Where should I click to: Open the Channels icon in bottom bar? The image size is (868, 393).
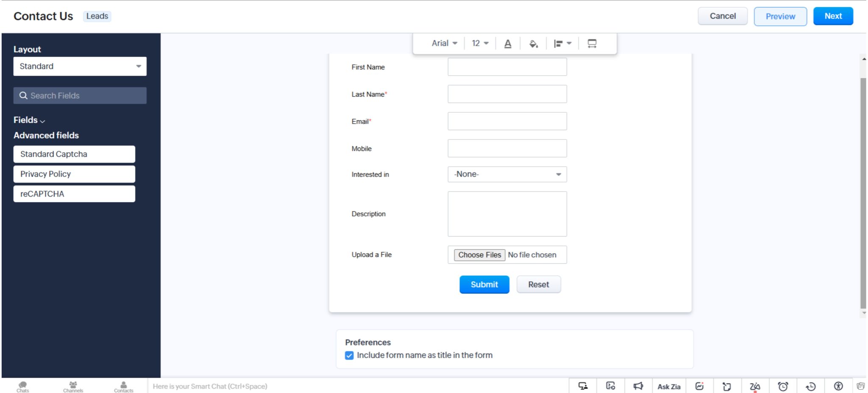(x=73, y=386)
